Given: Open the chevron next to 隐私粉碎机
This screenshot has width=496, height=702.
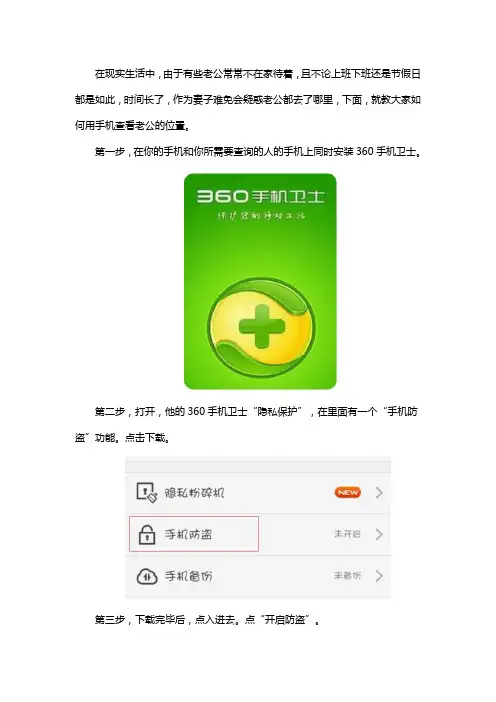Looking at the screenshot, I should (x=379, y=492).
